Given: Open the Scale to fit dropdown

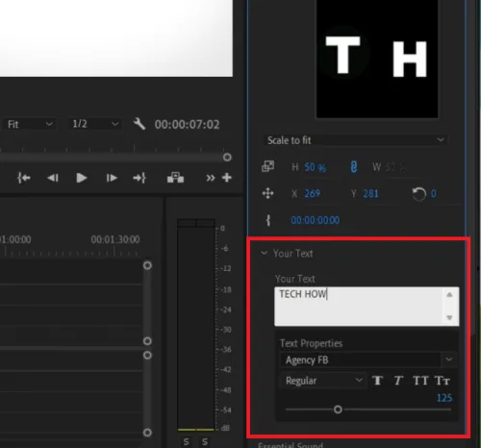Looking at the screenshot, I should tap(355, 140).
